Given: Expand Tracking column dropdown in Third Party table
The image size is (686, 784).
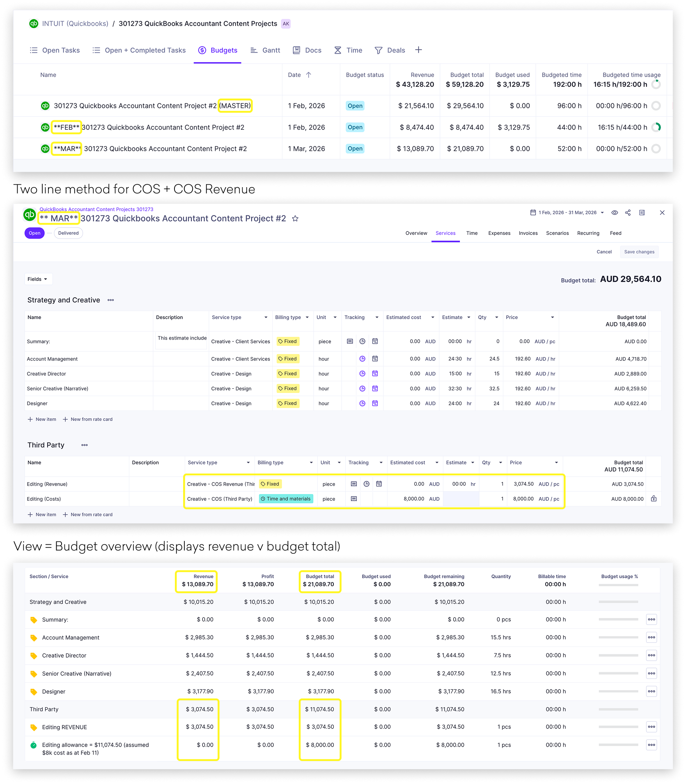Looking at the screenshot, I should click(381, 463).
